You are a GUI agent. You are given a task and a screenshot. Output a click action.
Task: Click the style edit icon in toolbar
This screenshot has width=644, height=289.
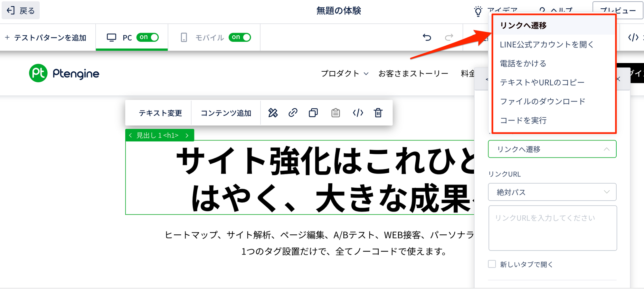coord(273,113)
